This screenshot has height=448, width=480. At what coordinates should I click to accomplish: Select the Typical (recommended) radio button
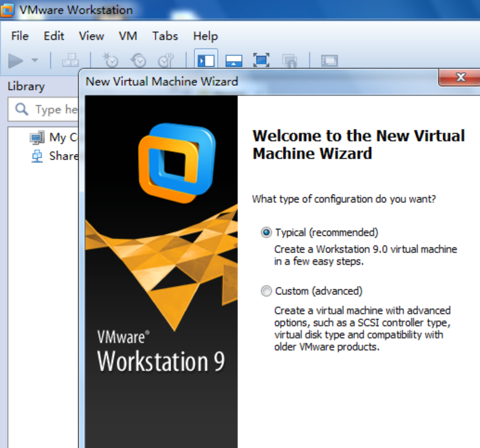pyautogui.click(x=266, y=232)
